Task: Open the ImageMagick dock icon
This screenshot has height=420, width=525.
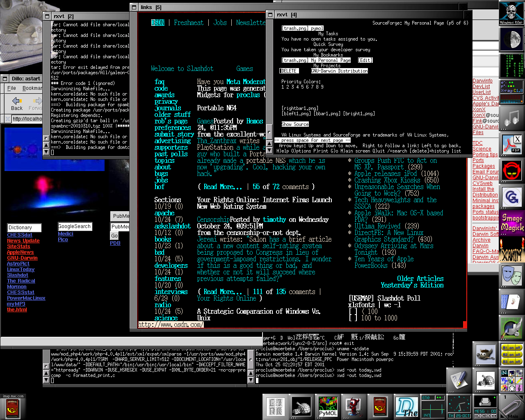Action: point(511,223)
